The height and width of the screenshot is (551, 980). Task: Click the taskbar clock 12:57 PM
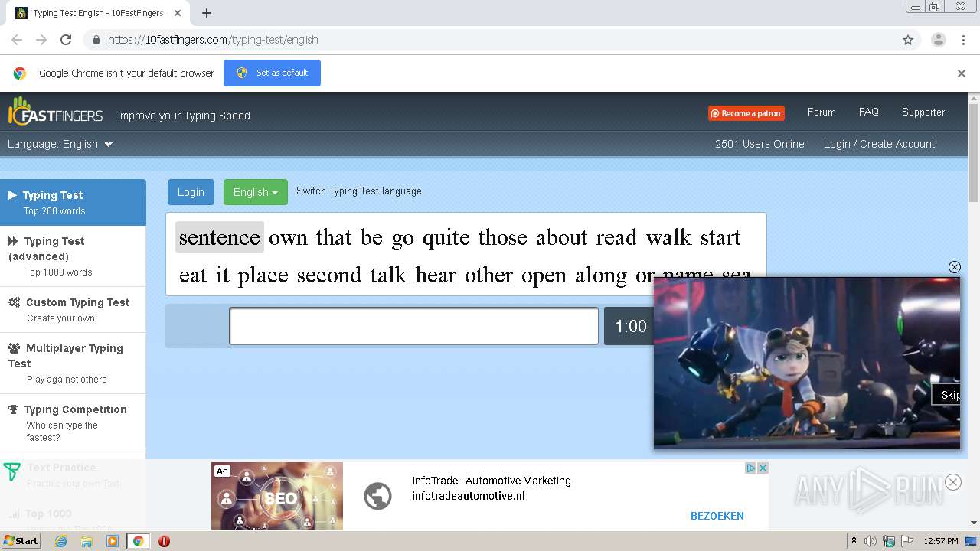tap(941, 541)
